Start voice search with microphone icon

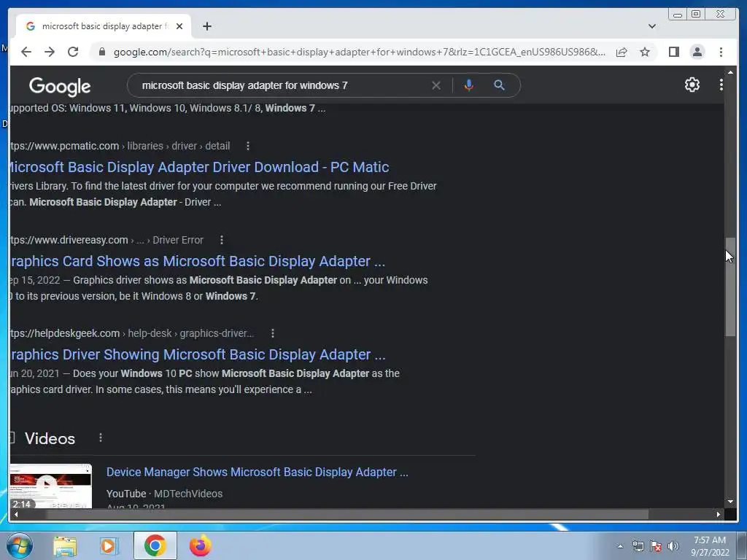tap(469, 85)
